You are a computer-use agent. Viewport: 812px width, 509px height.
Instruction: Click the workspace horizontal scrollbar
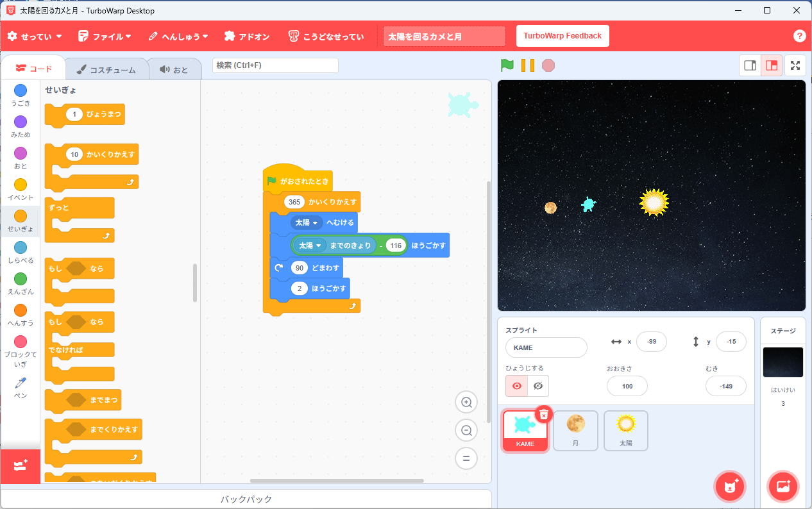point(337,481)
